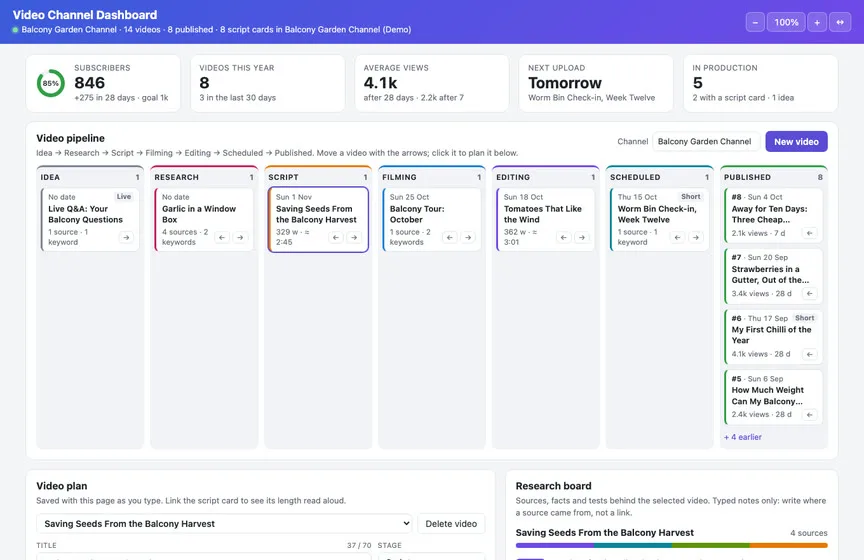Click the 4 sources count label
The image size is (864, 560).
pyautogui.click(x=809, y=533)
